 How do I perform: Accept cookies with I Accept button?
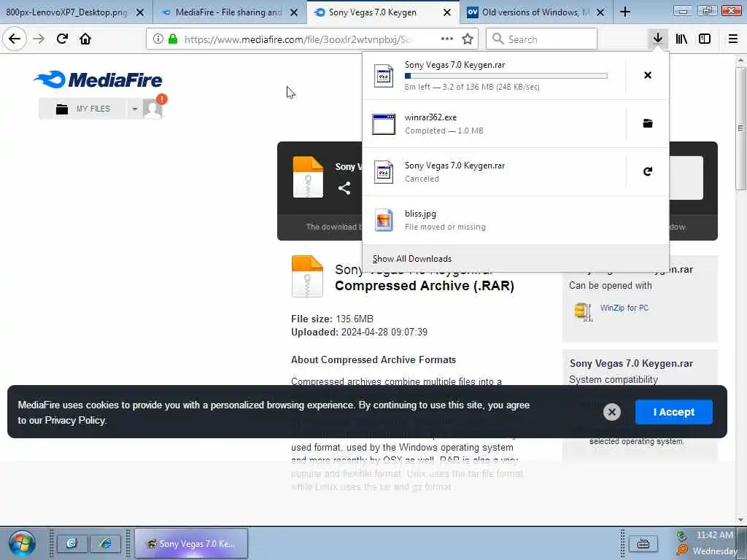point(673,412)
